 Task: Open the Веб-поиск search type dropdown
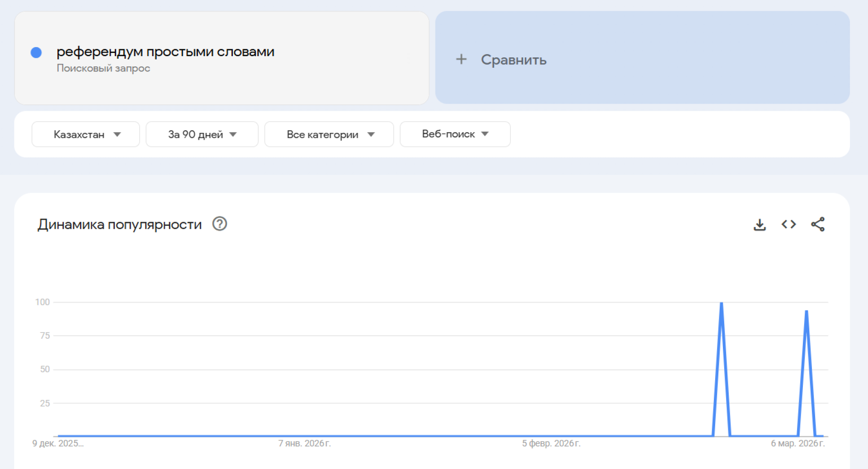tap(455, 134)
